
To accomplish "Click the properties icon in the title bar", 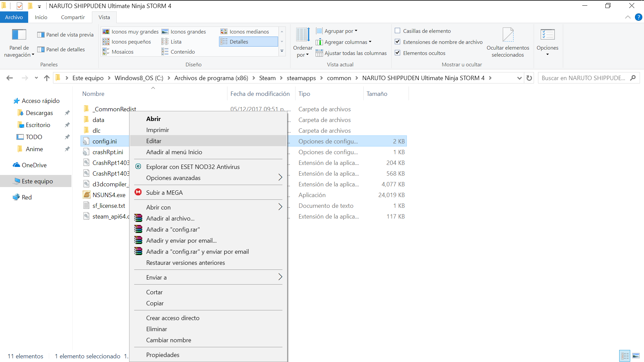I will [x=19, y=6].
